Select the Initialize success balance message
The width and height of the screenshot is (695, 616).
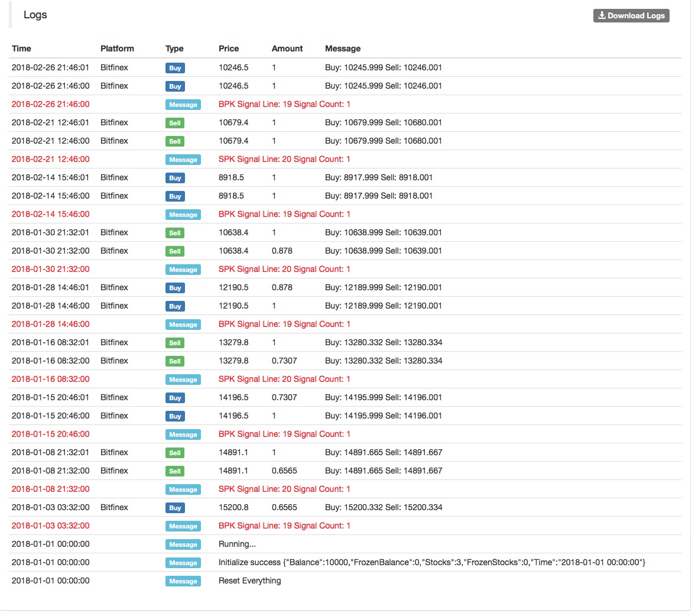click(431, 562)
